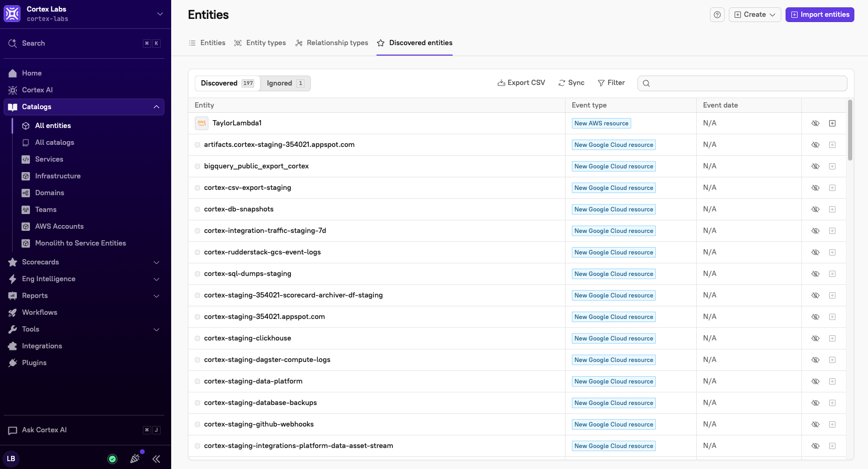Open Search in the sidebar
This screenshot has width=868, height=469.
[x=85, y=44]
